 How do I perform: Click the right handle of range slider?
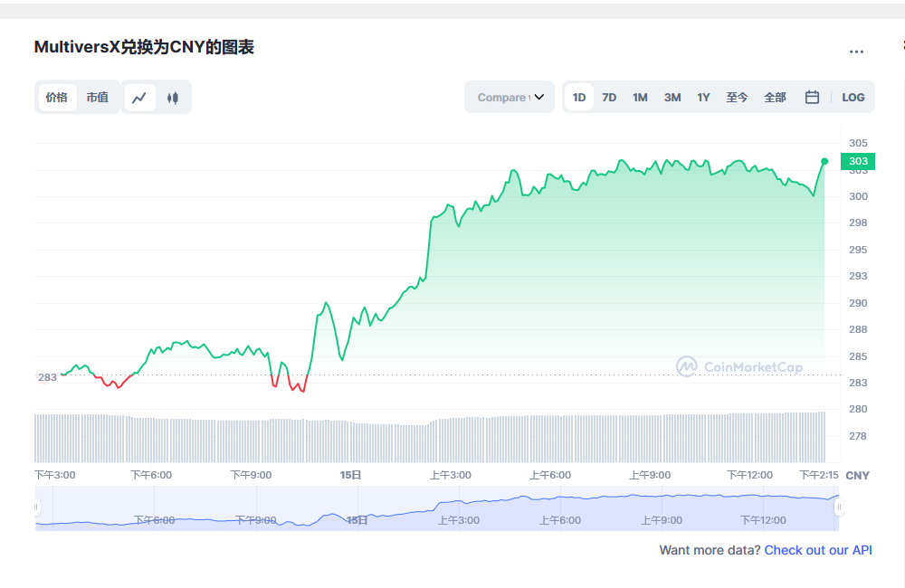[839, 507]
